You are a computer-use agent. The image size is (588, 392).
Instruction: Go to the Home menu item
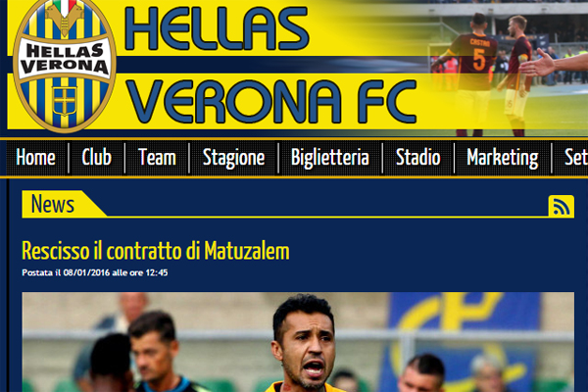pos(35,158)
